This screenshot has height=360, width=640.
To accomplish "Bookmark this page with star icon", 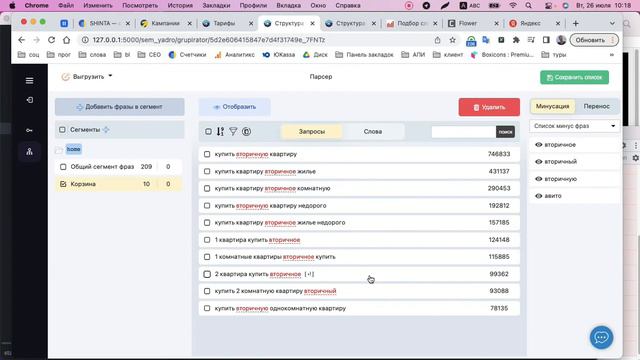I will tap(452, 40).
